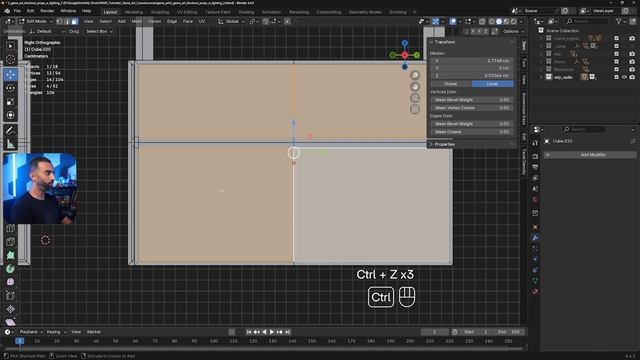640x360 pixels.
Task: Switch to the Modeling workspace tab
Action: pyautogui.click(x=134, y=12)
